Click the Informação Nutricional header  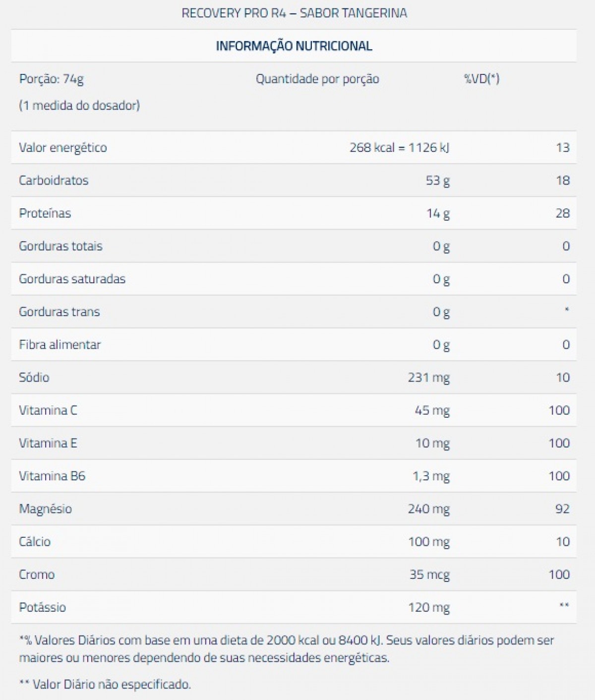pyautogui.click(x=294, y=46)
